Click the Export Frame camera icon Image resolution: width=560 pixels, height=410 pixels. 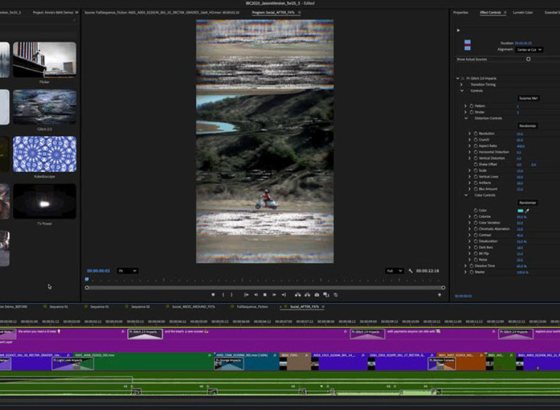pos(317,295)
